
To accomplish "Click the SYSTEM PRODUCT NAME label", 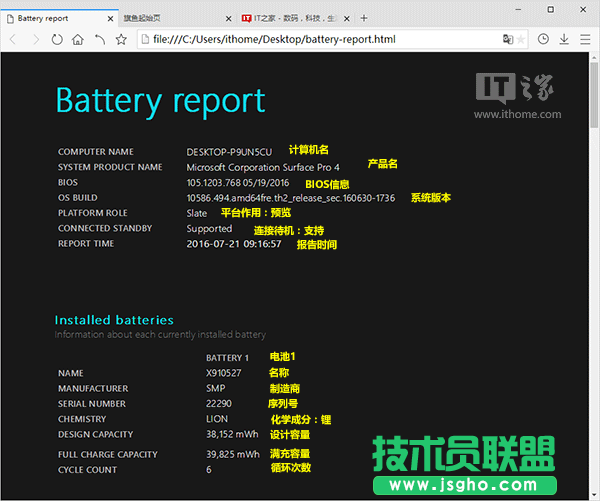I will tap(110, 167).
